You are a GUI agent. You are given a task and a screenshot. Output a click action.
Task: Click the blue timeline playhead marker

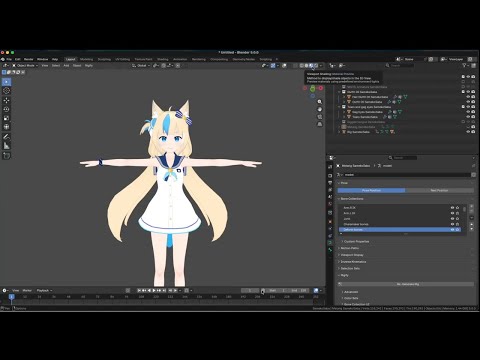coord(11,297)
